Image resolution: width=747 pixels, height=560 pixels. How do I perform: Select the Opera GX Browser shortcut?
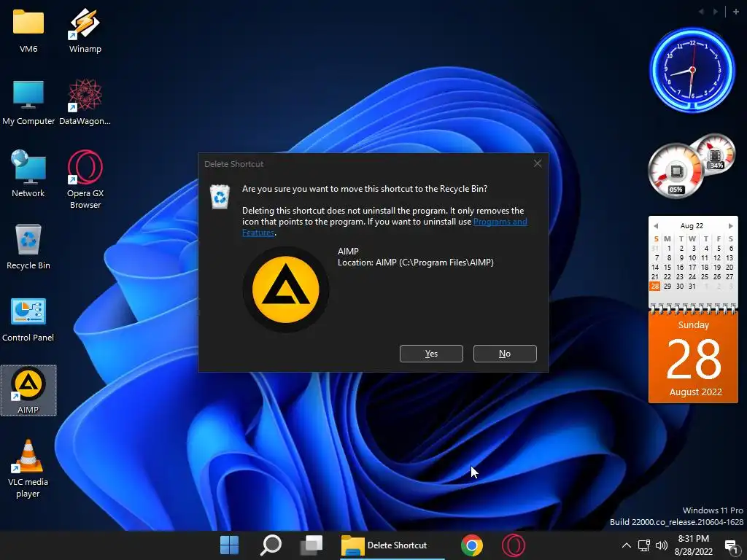coord(85,179)
